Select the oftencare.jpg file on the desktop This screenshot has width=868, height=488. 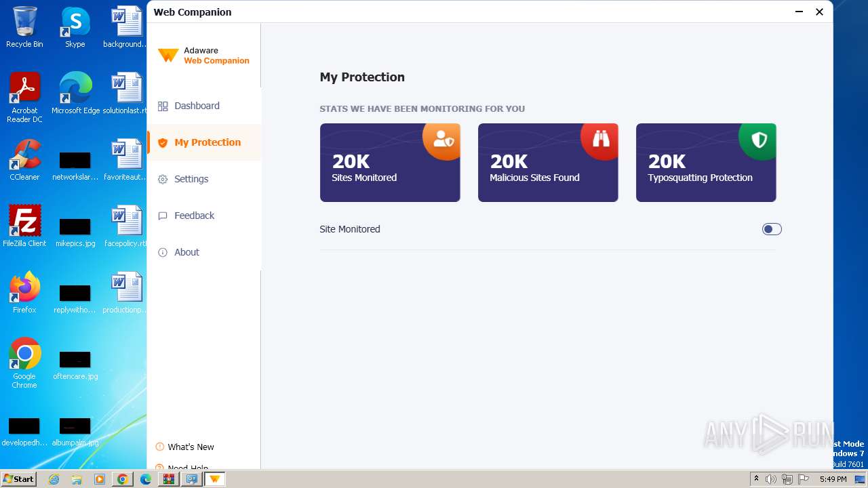(x=75, y=365)
